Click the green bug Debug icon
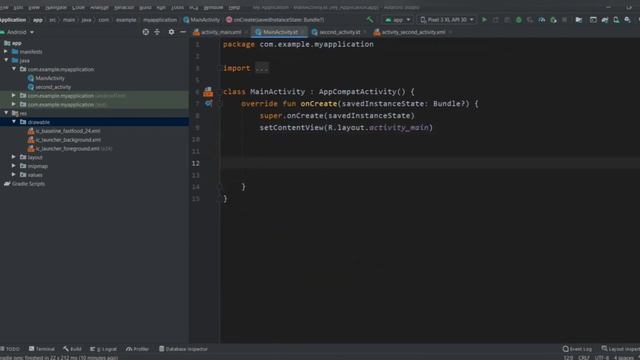 pyautogui.click(x=518, y=20)
